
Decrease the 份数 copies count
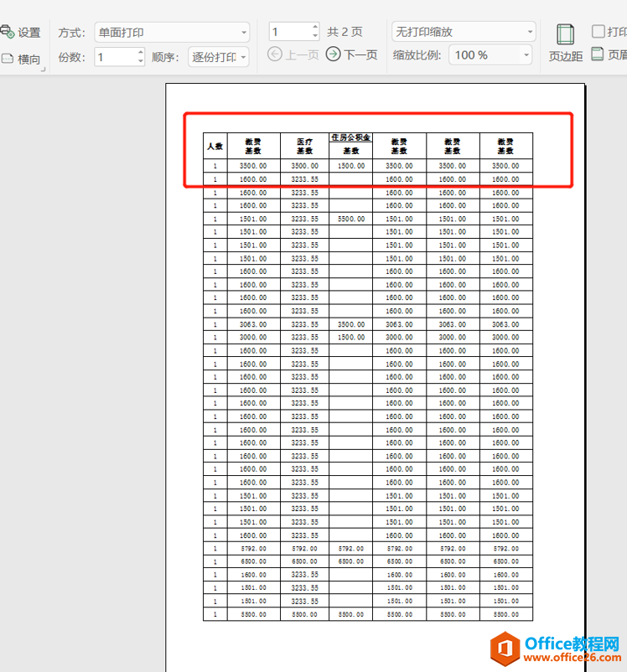point(141,61)
